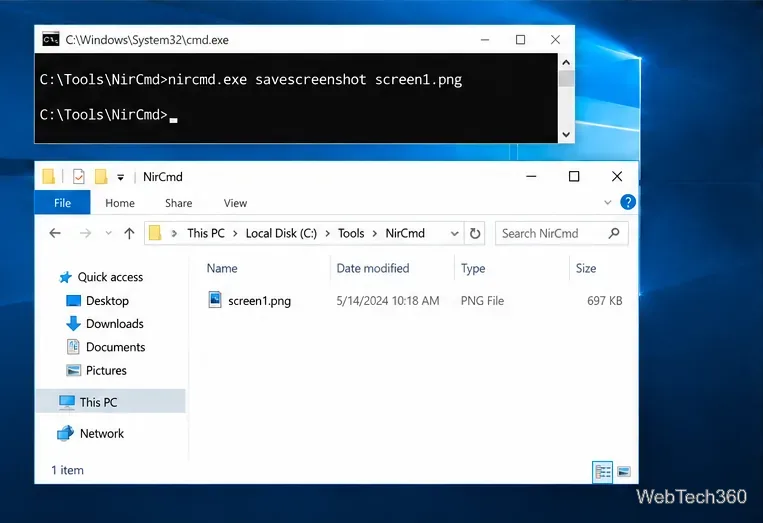Expand chevron after Tools breadcrumb
Screen dimensions: 763x523
[375, 234]
